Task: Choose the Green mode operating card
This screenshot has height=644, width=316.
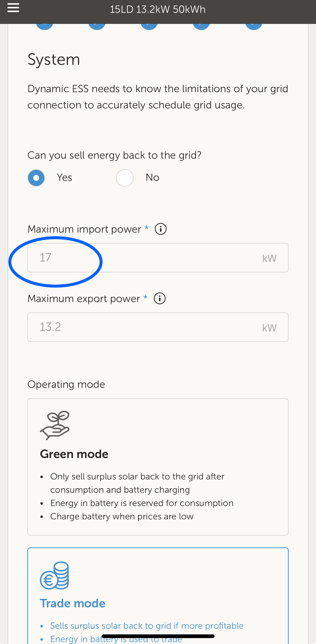Action: pyautogui.click(x=158, y=467)
